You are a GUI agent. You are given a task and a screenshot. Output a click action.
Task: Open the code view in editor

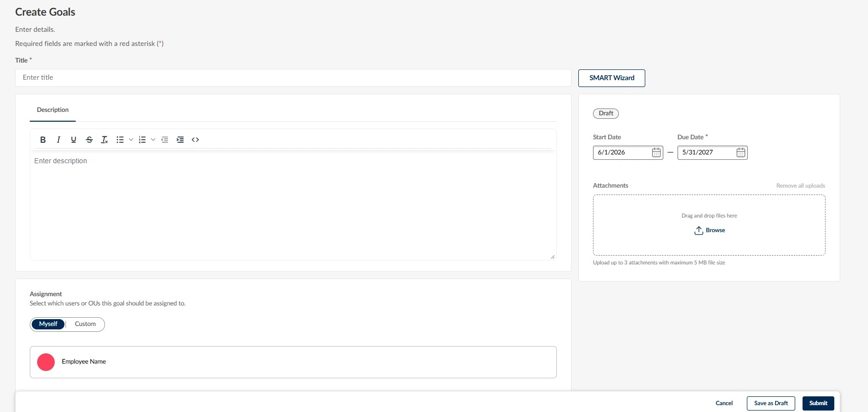[x=195, y=140]
